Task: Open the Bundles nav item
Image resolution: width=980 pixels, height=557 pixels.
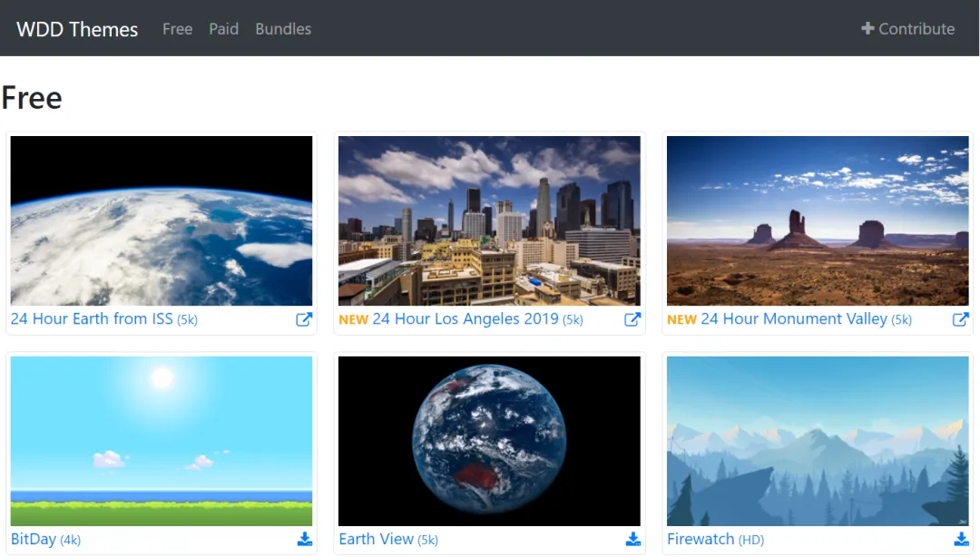Action: 283,29
